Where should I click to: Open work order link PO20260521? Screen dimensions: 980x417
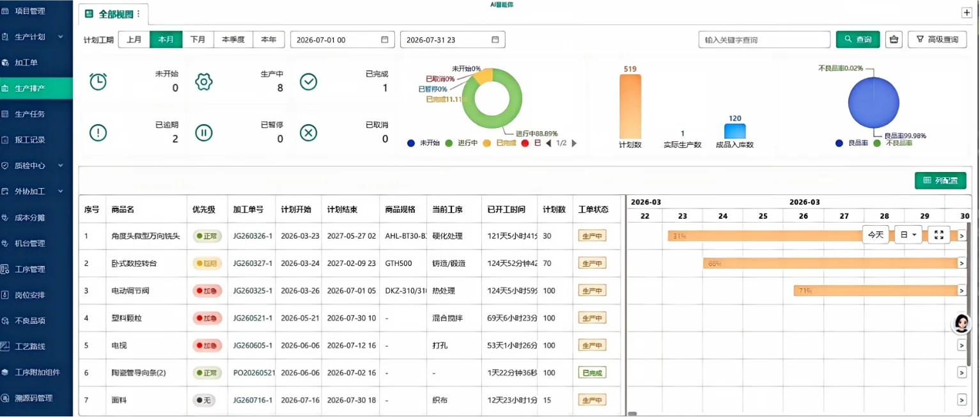tap(254, 373)
